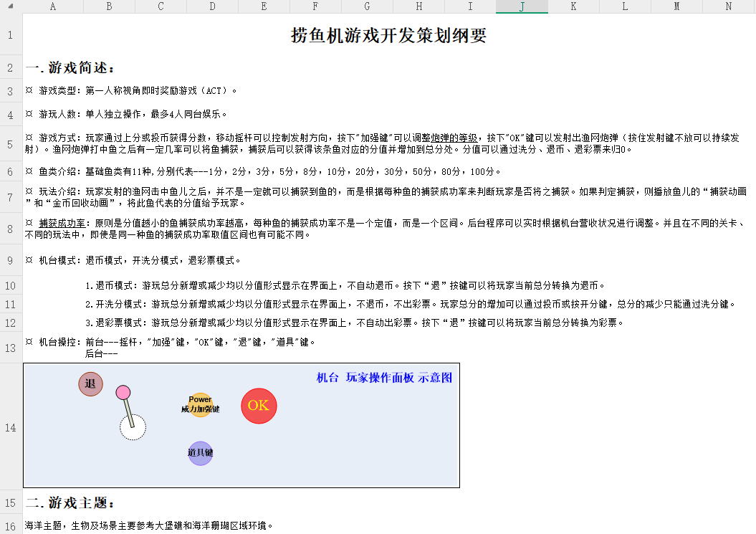Click the select-all corner of the sheet
Screen dimensions: 756x534
click(11, 6)
